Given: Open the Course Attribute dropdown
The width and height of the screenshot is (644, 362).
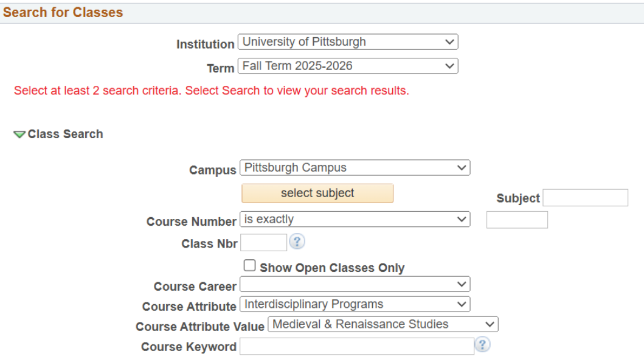Looking at the screenshot, I should (355, 304).
